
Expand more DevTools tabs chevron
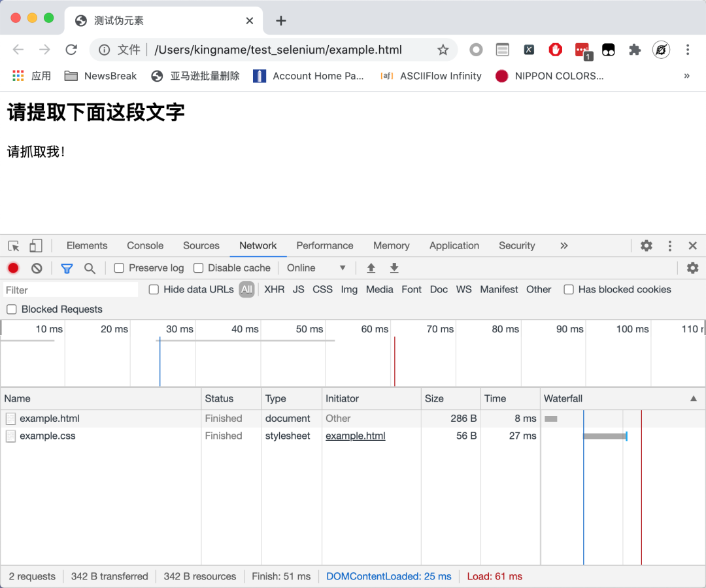563,245
